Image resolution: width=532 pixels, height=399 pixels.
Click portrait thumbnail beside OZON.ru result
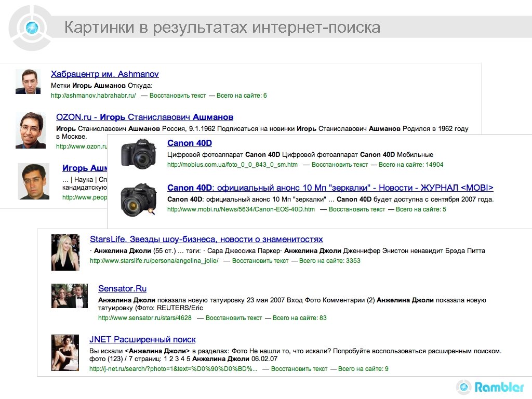(x=31, y=130)
